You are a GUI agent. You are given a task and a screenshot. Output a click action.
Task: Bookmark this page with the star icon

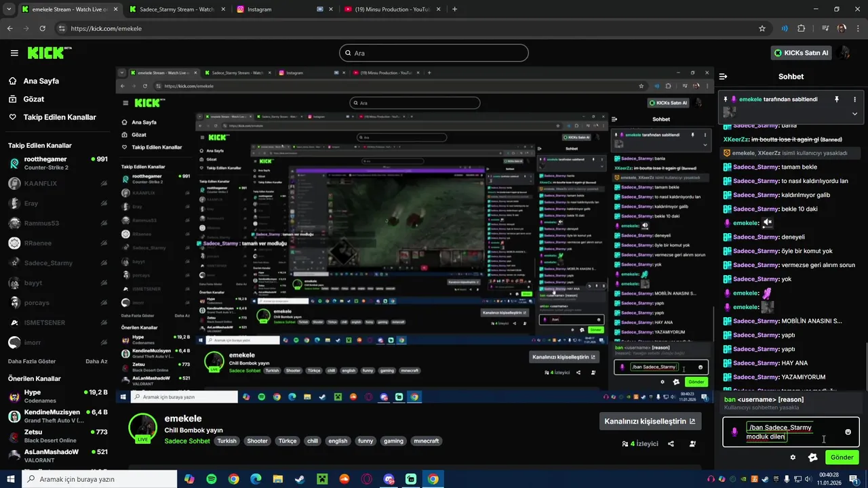762,28
